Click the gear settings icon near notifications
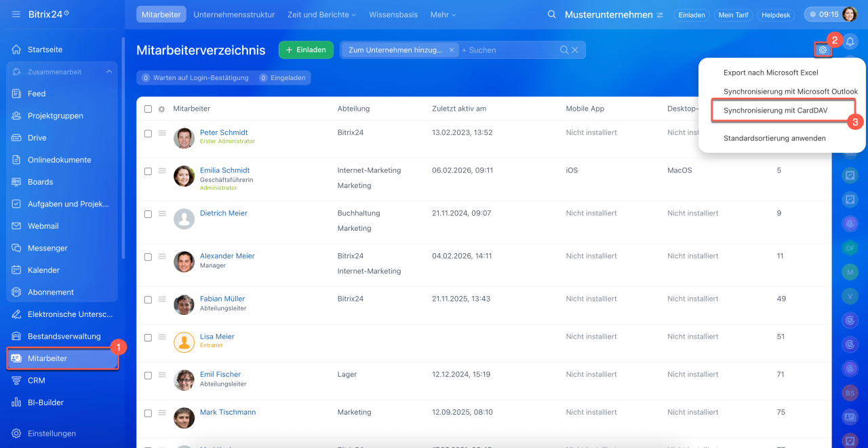868x448 pixels. (x=823, y=50)
